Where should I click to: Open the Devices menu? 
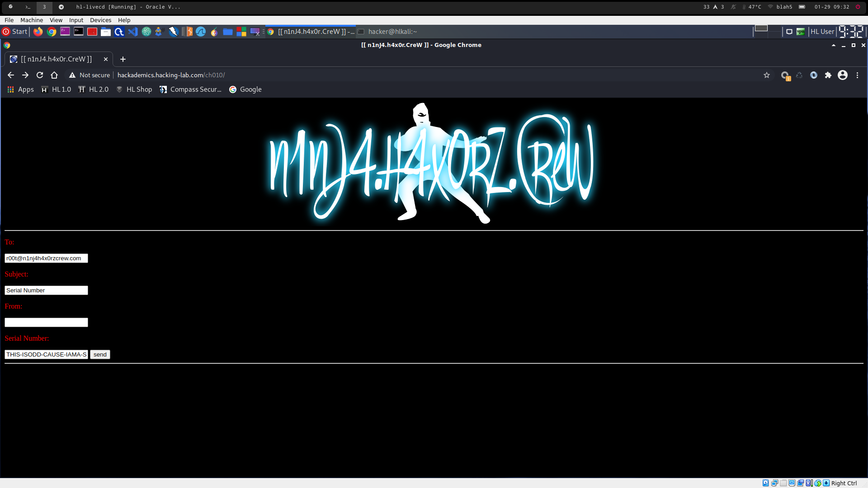[x=100, y=20]
